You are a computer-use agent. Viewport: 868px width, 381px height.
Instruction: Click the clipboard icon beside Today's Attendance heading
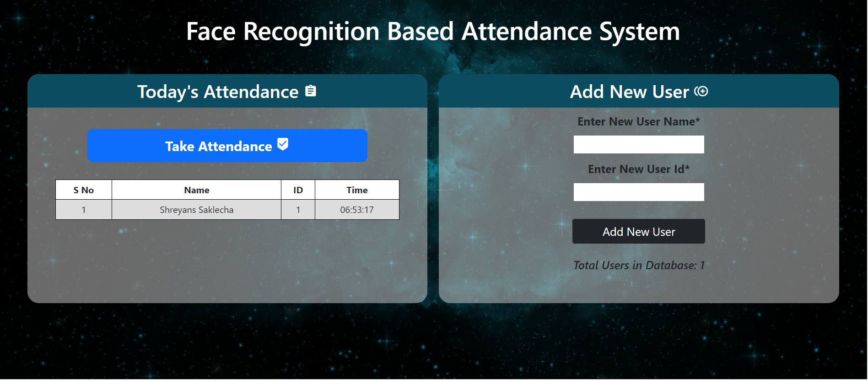312,91
